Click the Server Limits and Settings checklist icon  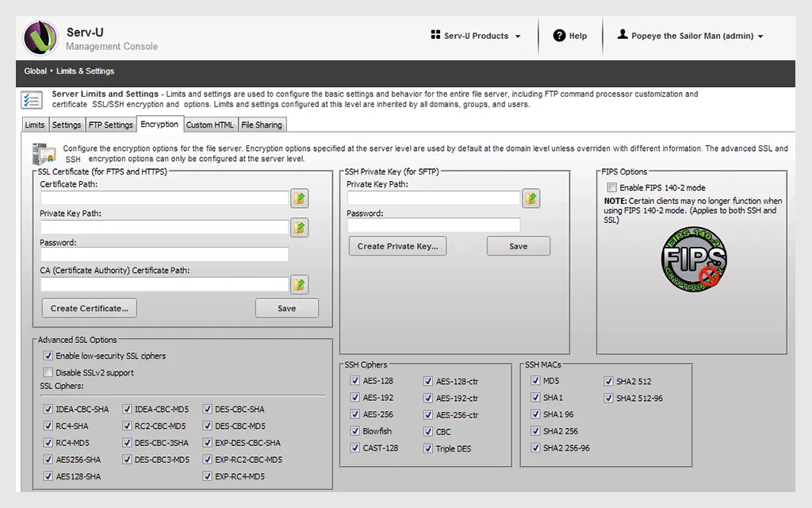32,98
